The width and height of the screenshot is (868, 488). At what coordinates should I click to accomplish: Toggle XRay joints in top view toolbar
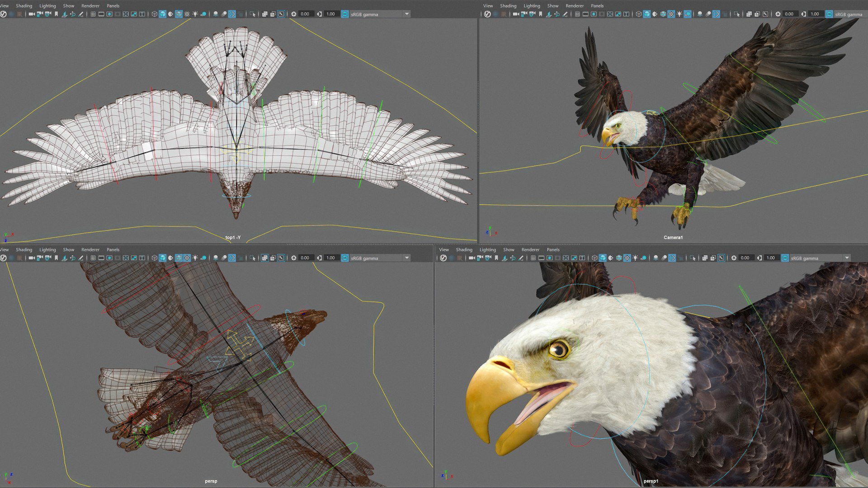click(x=281, y=14)
